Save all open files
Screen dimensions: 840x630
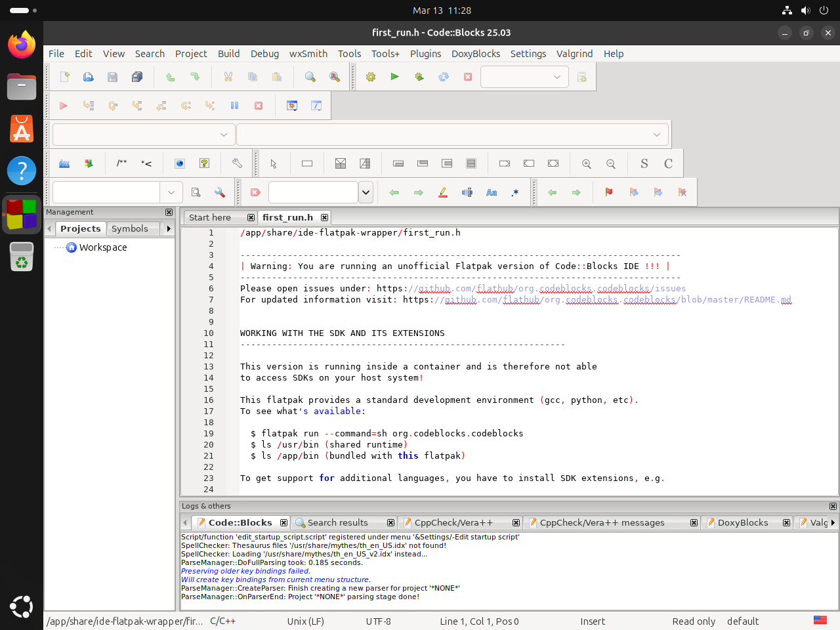coord(136,77)
